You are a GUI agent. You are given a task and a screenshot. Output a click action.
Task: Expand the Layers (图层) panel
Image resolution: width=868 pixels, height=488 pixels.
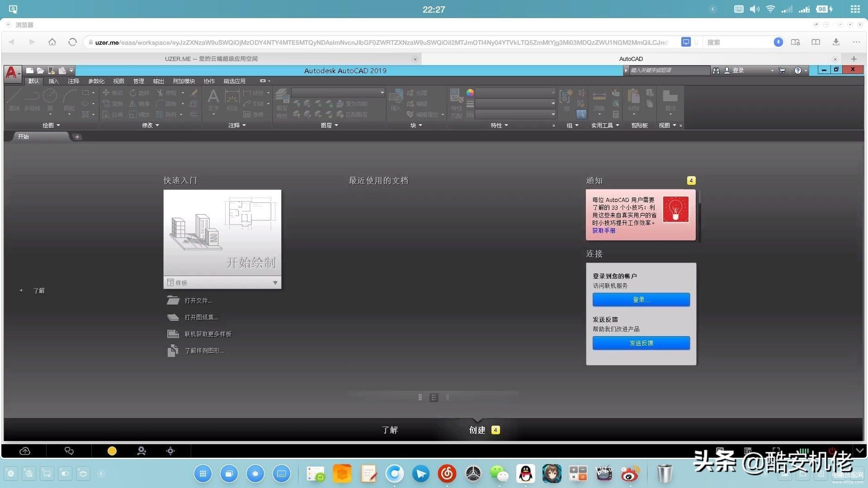[x=329, y=125]
